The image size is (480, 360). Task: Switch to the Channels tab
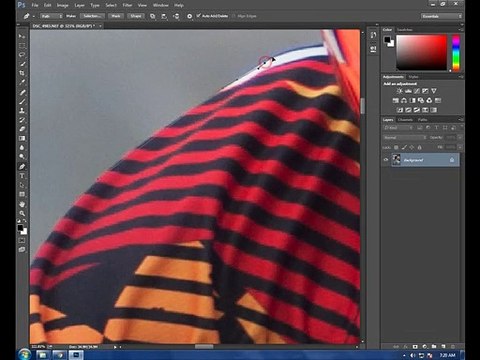[405, 119]
